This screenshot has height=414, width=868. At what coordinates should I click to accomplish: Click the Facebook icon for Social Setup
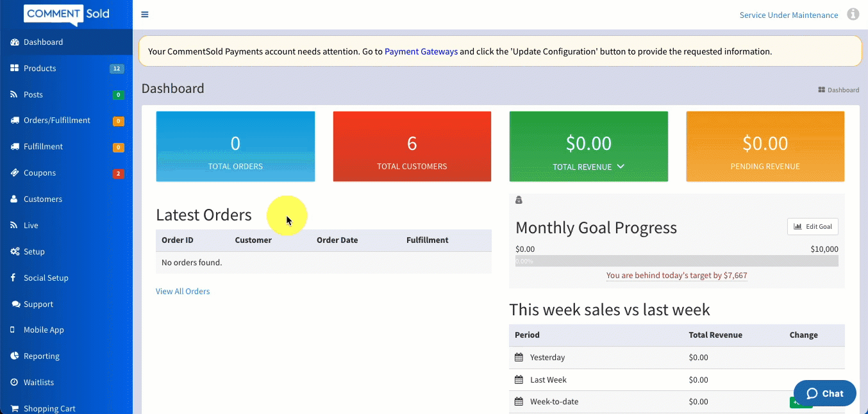point(13,277)
